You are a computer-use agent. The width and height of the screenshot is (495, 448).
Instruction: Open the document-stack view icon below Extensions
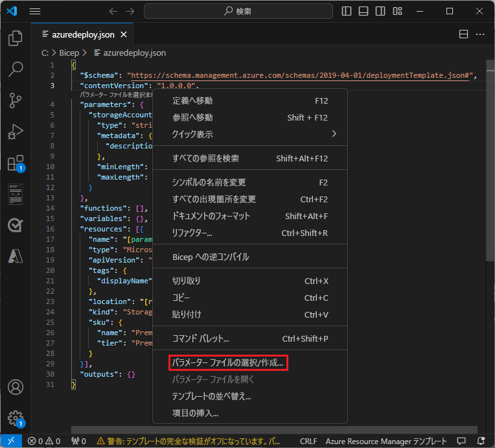(15, 194)
